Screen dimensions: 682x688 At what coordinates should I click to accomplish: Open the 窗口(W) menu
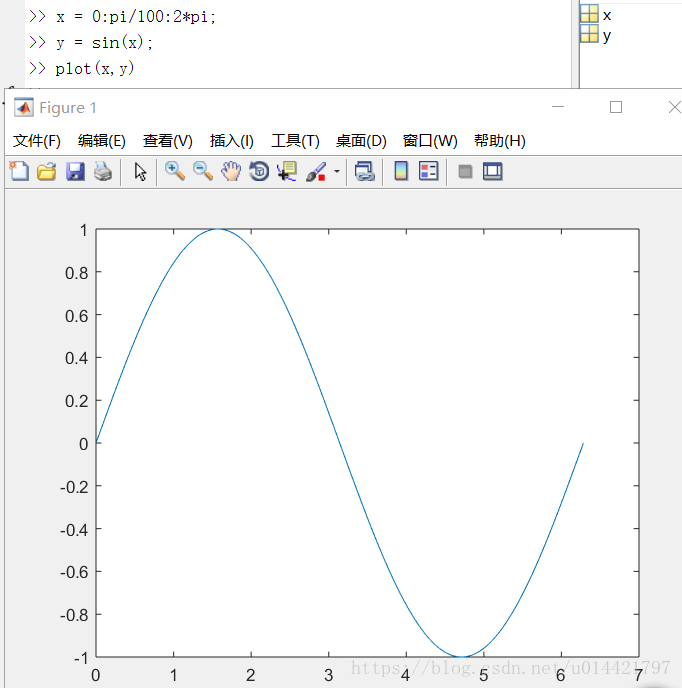[430, 141]
